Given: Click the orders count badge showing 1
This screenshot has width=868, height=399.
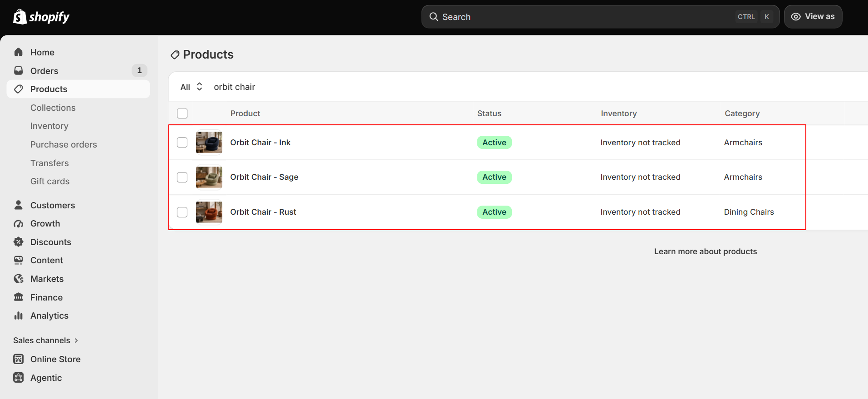Looking at the screenshot, I should click(139, 70).
